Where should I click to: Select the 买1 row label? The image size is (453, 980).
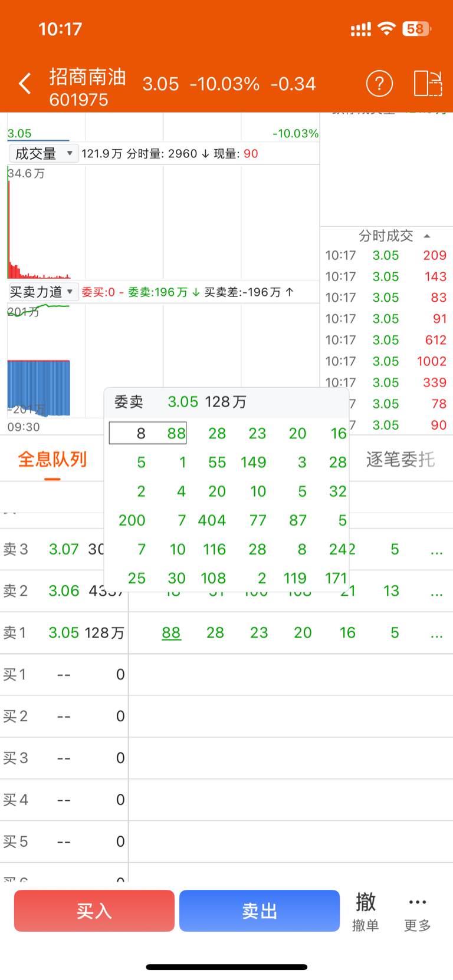coord(15,675)
